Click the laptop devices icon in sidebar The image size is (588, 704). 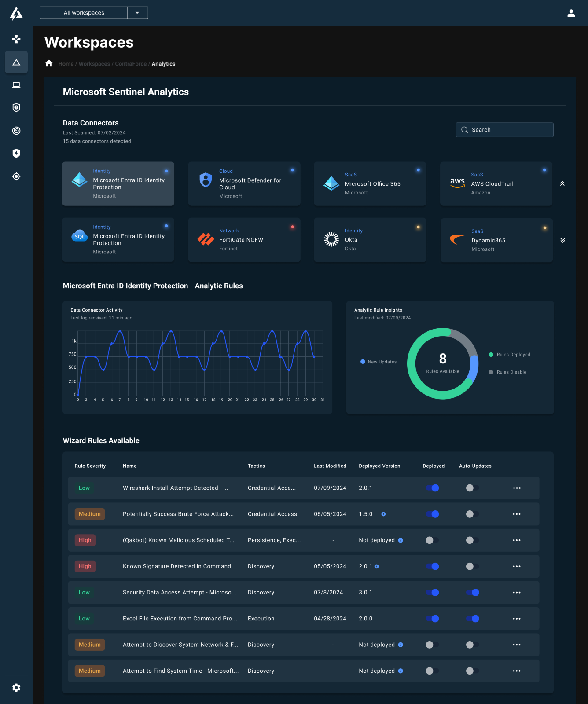click(x=16, y=85)
